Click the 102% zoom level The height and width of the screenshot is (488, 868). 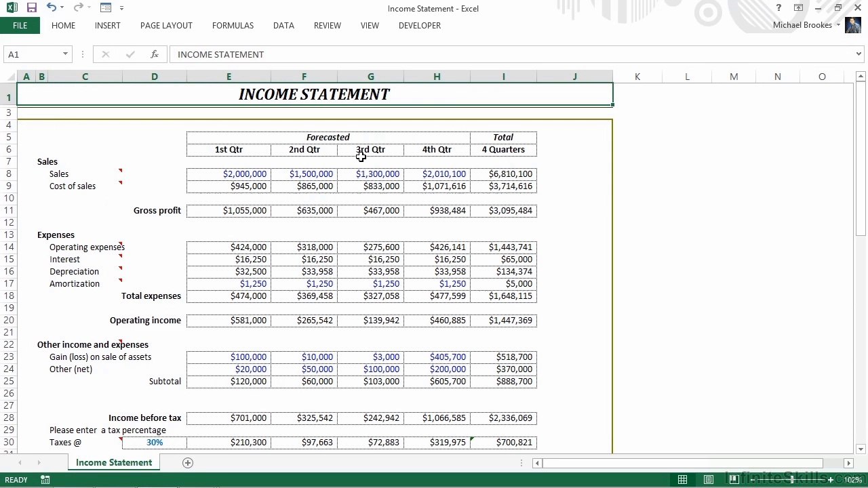coord(852,480)
